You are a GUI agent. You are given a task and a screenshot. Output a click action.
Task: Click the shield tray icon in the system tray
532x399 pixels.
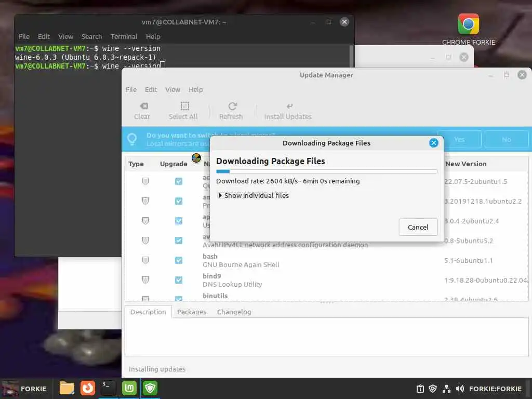click(x=433, y=389)
